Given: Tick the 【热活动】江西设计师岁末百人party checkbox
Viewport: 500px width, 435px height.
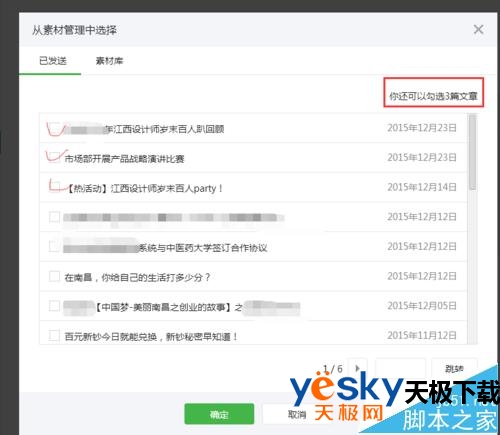Looking at the screenshot, I should (x=55, y=187).
